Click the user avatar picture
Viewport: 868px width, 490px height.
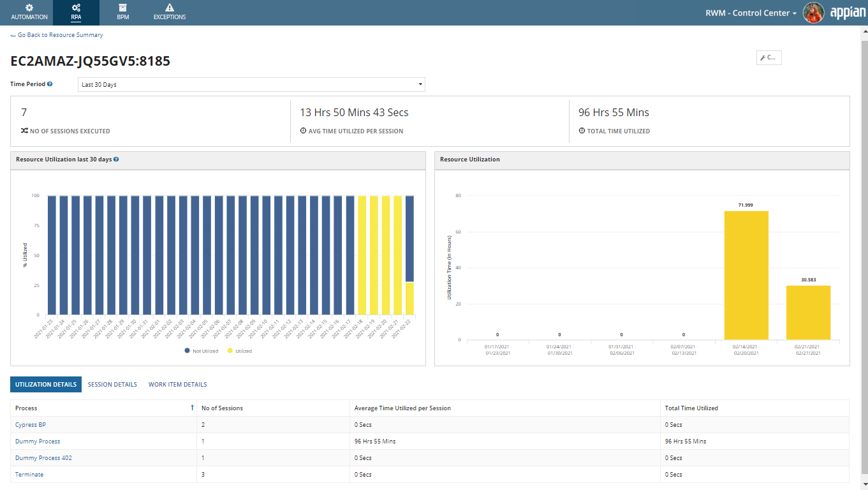(813, 13)
